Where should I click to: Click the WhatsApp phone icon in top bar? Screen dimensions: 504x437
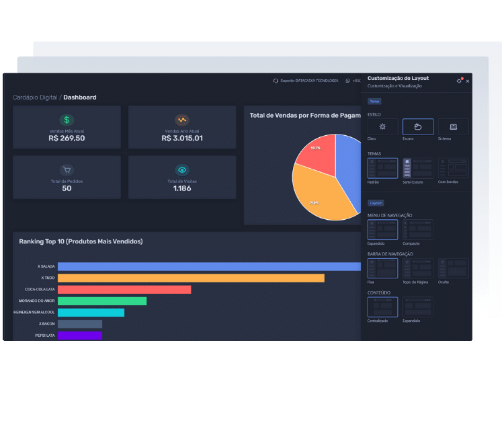[x=348, y=81]
